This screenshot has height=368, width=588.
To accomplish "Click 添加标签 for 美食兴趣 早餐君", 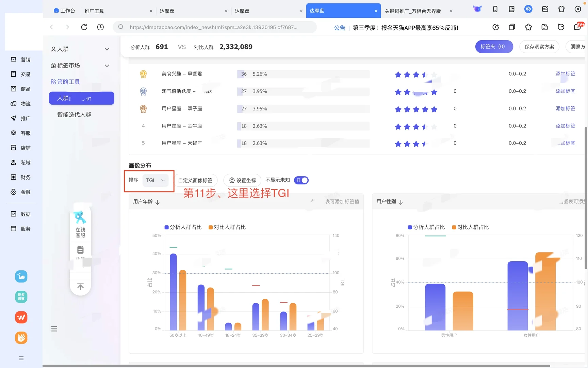I will click(x=565, y=74).
